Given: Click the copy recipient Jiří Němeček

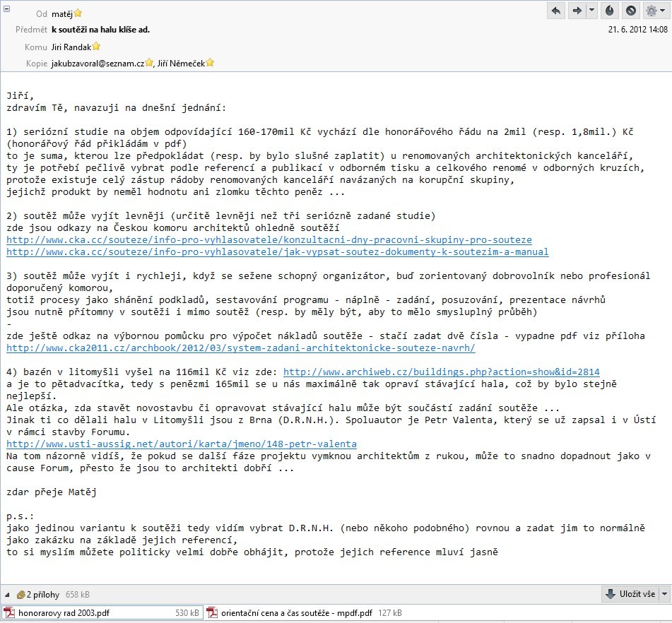Looking at the screenshot, I should click(182, 64).
